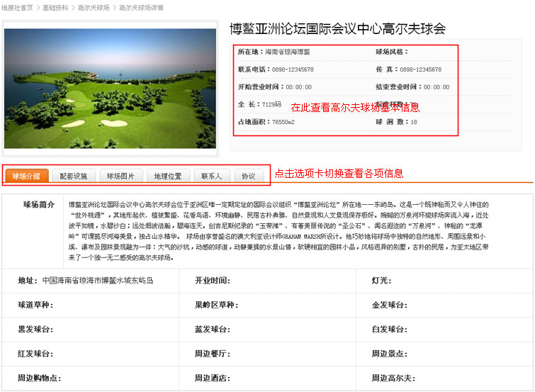This screenshot has height=392, width=535.
Task: Go to 基础资料 in the breadcrumb
Action: (55, 7)
